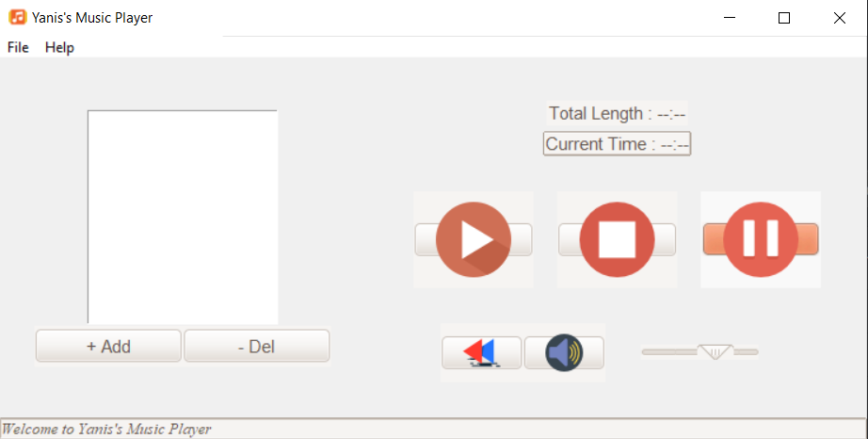Image resolution: width=868 pixels, height=439 pixels.
Task: Open the Help menu
Action: (59, 48)
